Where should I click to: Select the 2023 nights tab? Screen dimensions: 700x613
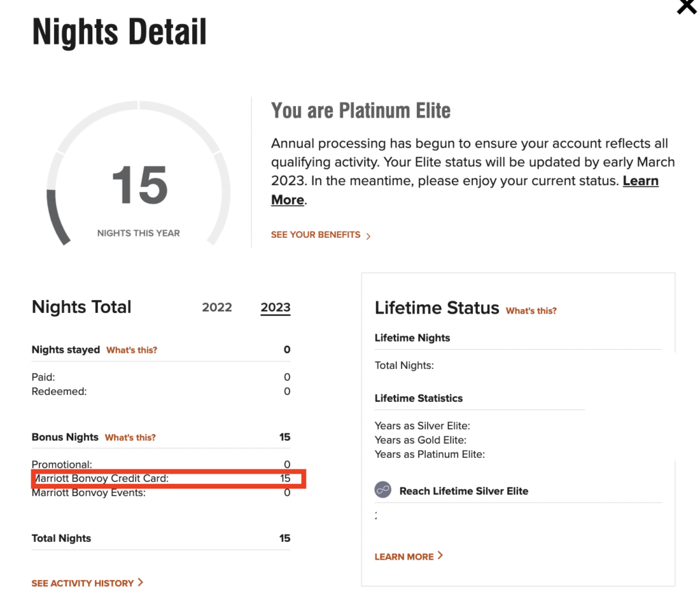[275, 308]
